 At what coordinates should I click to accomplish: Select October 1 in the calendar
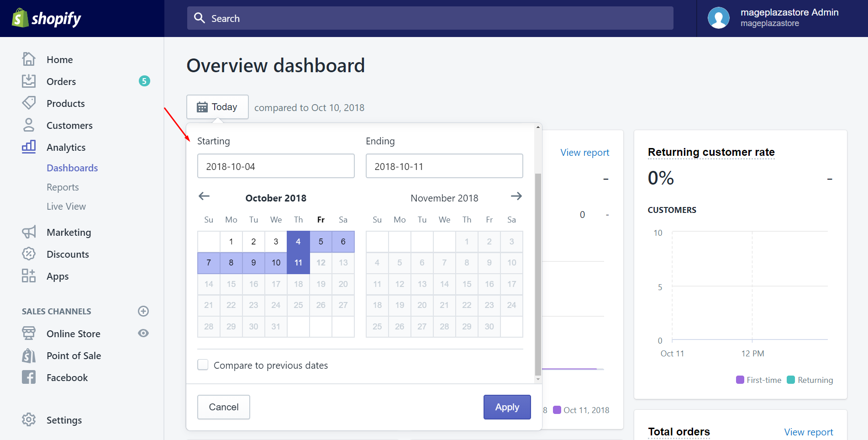[231, 241]
